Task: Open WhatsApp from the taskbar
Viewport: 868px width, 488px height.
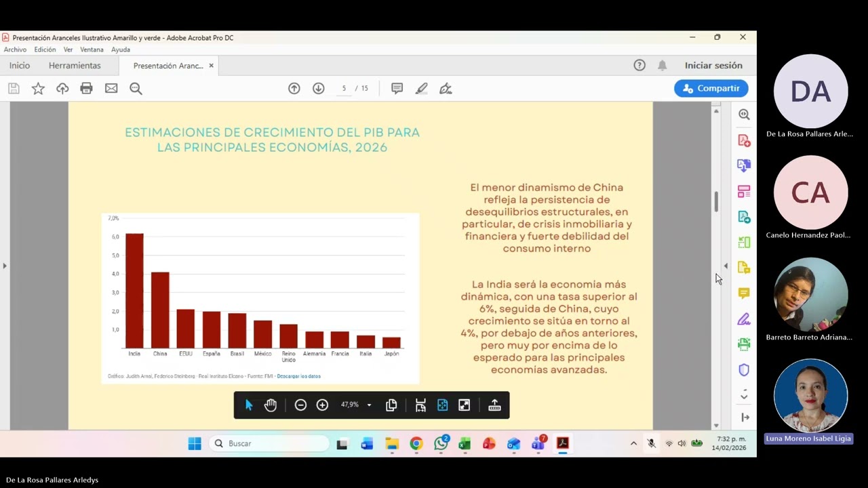Action: 441,443
